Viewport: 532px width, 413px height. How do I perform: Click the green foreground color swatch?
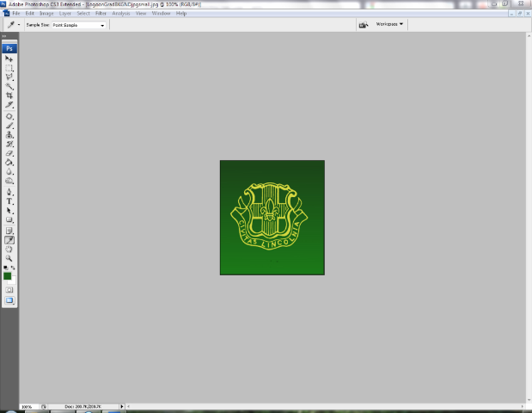coord(7,276)
